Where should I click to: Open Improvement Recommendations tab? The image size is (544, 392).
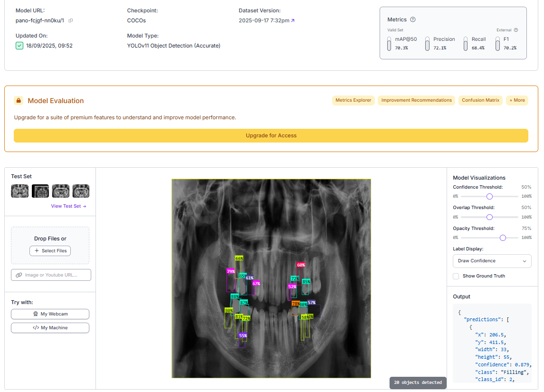click(416, 100)
